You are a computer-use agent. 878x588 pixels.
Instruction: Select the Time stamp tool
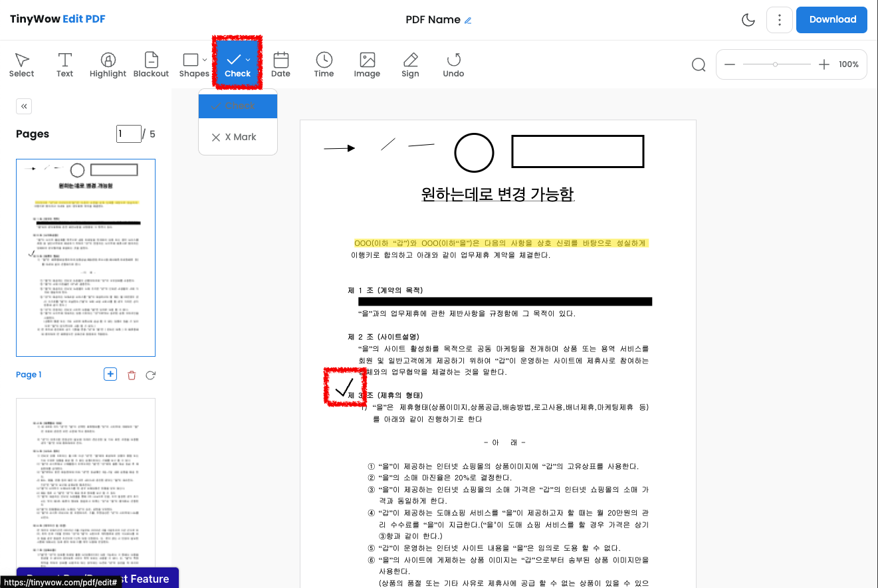tap(324, 64)
